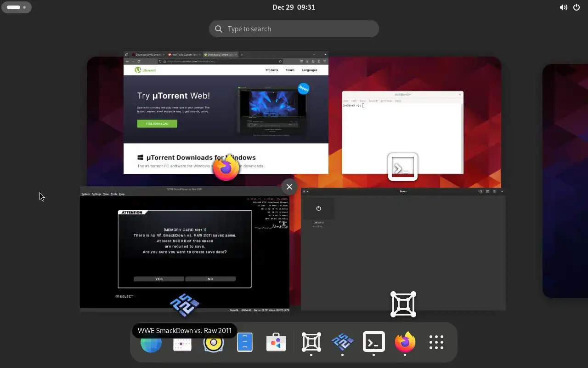588x368 pixels.
Task: Click the volume icon in top bar
Action: click(x=563, y=7)
